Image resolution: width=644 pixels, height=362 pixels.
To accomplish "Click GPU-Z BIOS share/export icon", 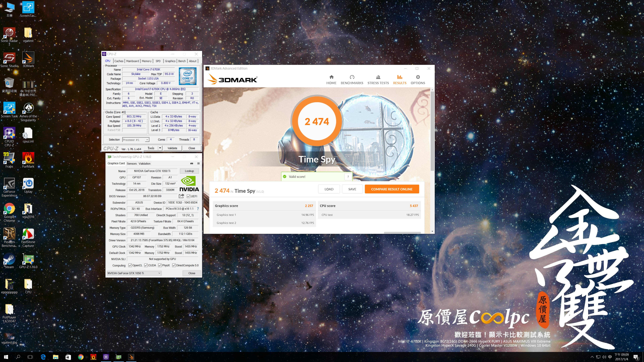I will [x=181, y=196].
